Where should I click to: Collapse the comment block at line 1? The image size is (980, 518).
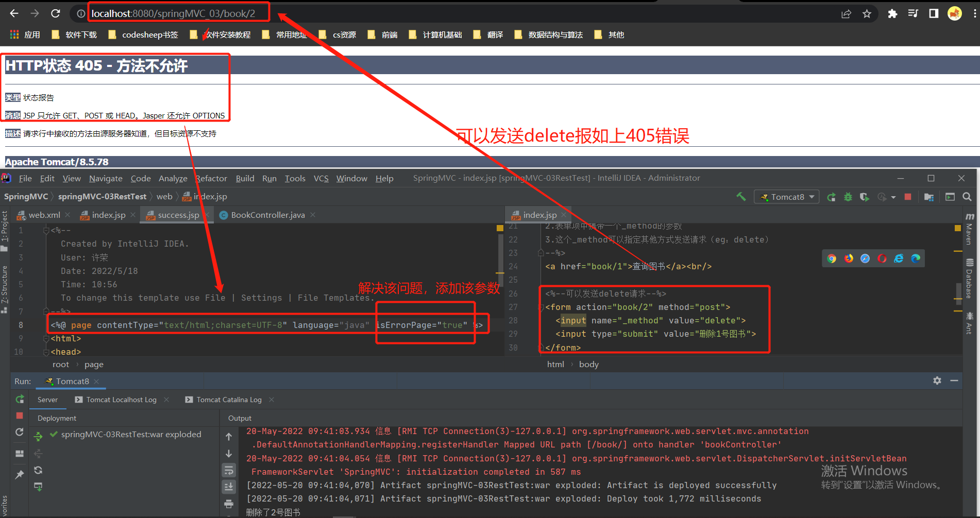[x=46, y=231]
